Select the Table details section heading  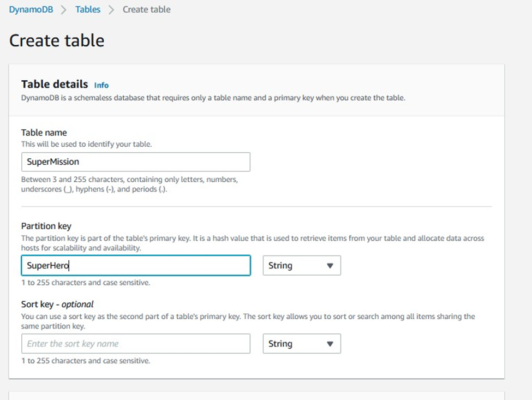click(54, 84)
